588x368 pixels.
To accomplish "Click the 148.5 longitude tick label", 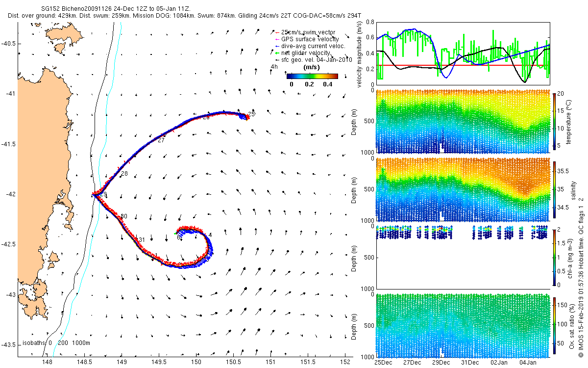I will [x=84, y=362].
